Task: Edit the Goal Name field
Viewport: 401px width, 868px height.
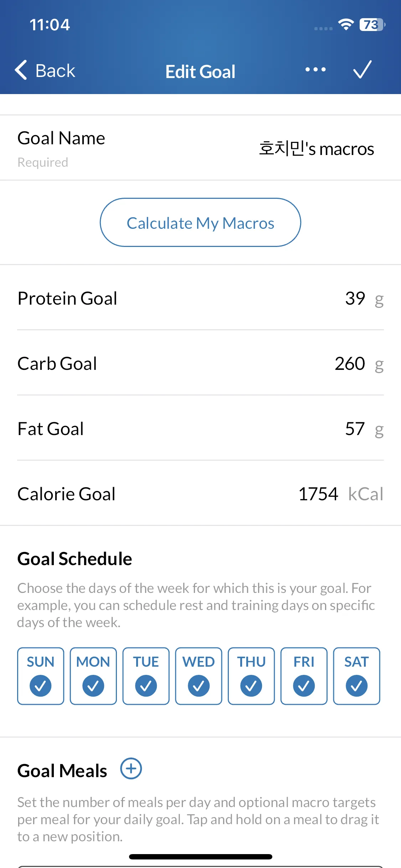Action: 200,148
